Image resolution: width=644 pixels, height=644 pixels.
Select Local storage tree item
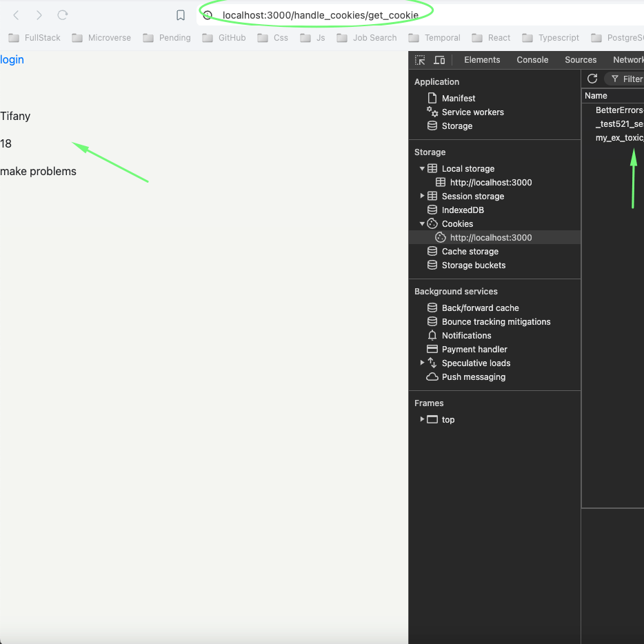467,169
